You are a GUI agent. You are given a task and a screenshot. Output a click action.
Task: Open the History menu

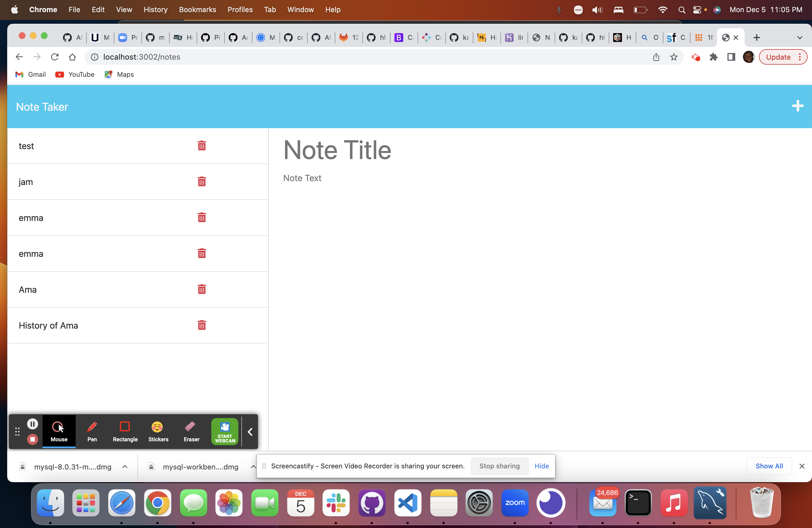155,10
